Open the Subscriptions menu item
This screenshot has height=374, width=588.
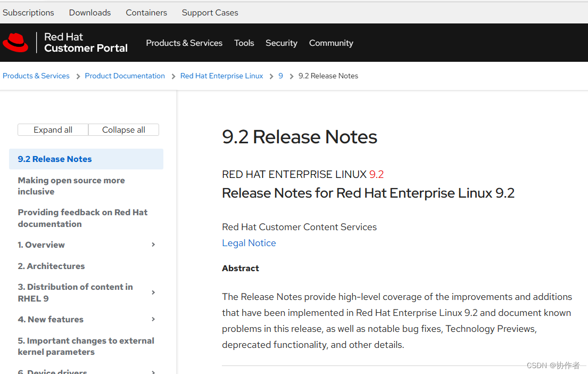(x=28, y=12)
